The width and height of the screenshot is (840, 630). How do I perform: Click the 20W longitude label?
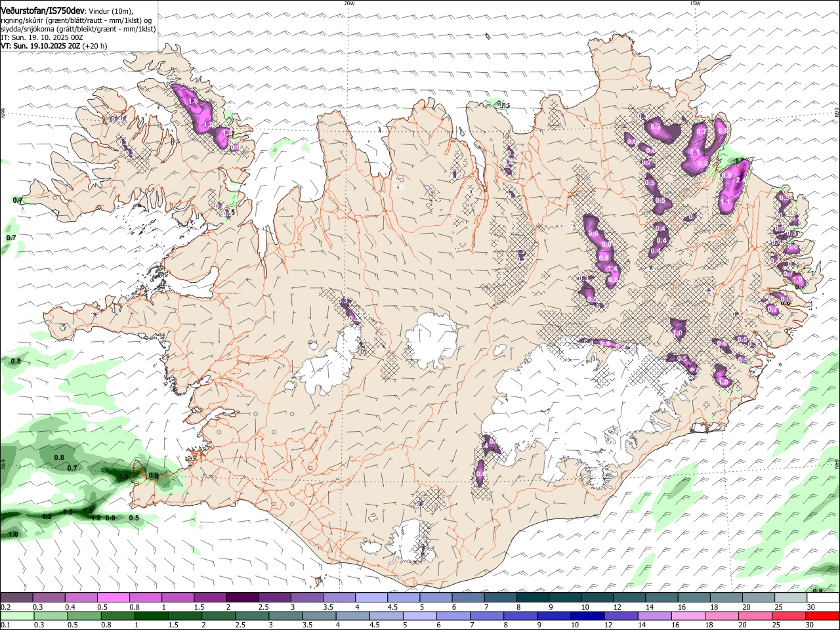(x=349, y=3)
